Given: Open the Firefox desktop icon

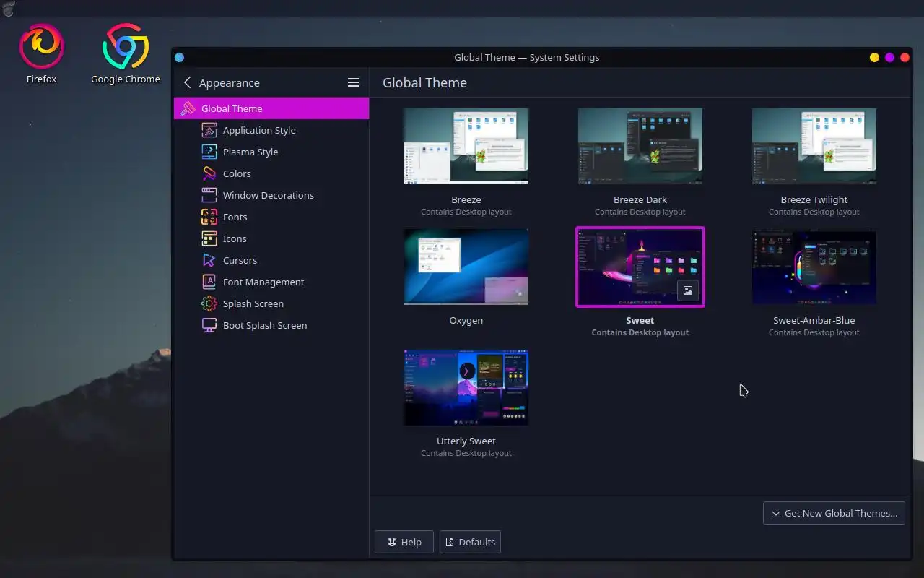Looking at the screenshot, I should [x=41, y=53].
